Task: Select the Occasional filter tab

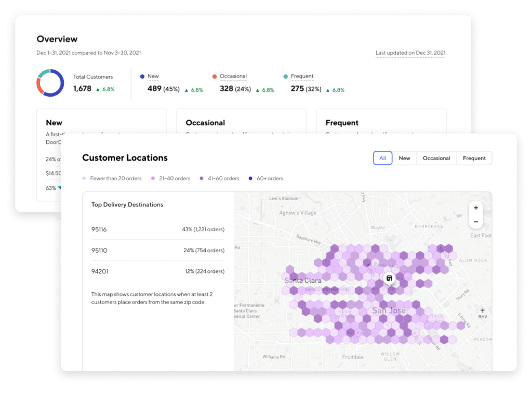Action: pos(436,158)
